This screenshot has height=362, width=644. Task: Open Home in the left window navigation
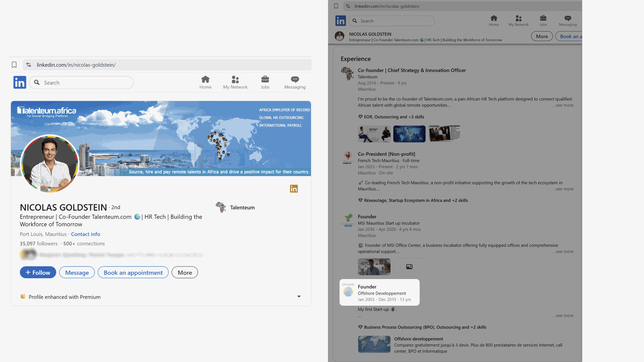(205, 82)
